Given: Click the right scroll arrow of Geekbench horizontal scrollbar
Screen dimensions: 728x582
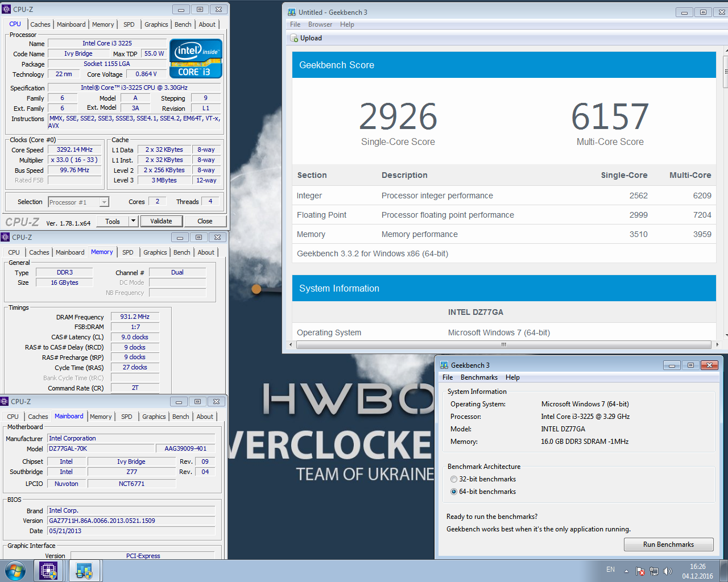Looking at the screenshot, I should (717, 344).
